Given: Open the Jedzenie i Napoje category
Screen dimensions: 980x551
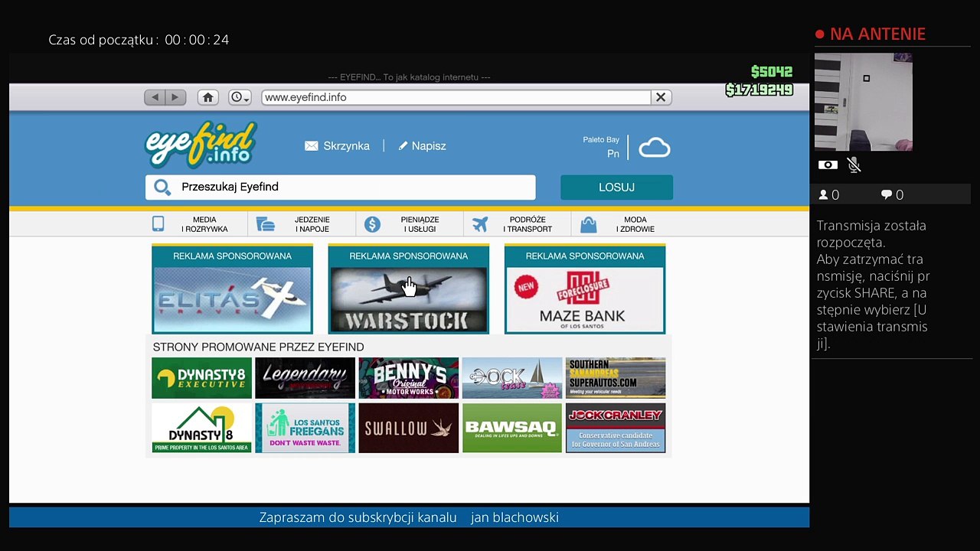Looking at the screenshot, I should click(301, 224).
